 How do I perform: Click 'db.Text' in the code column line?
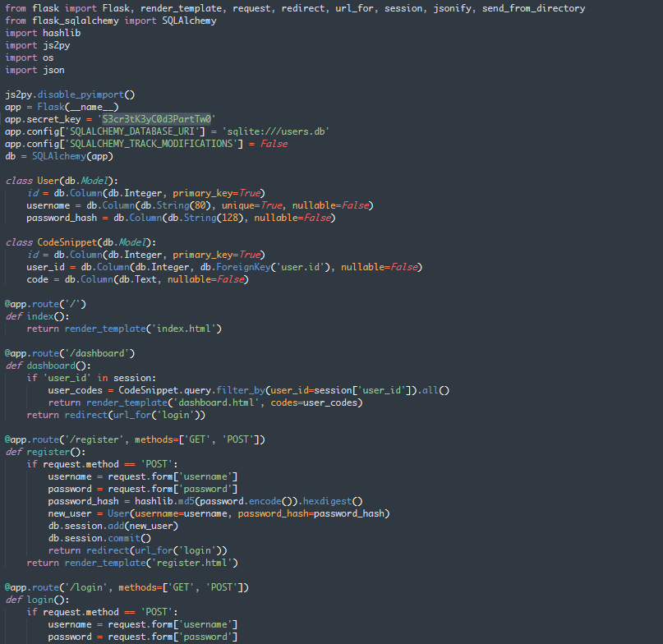point(137,279)
